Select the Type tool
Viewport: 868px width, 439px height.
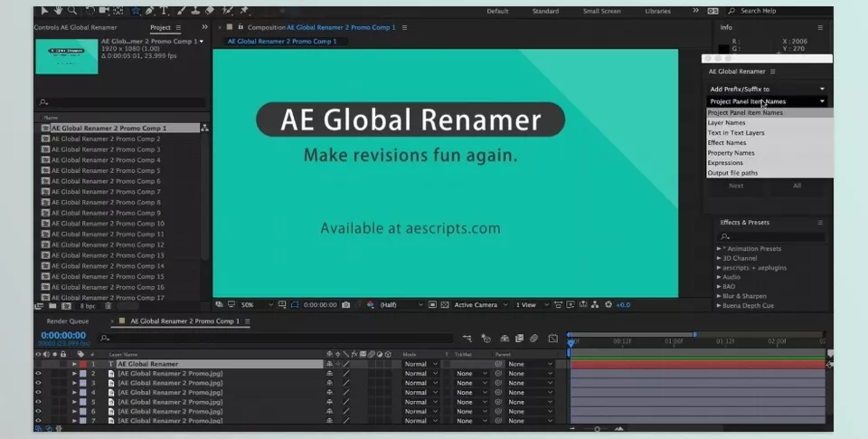164,11
